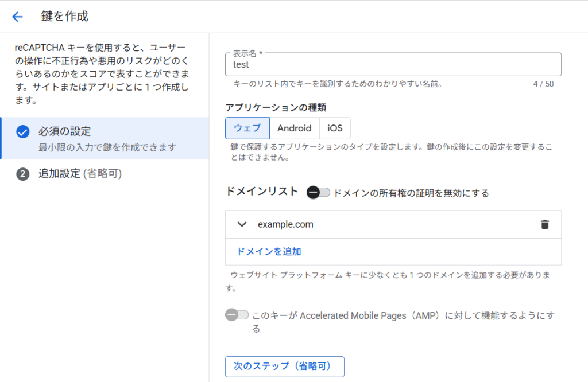Toggle the ドメインの所有権の証明を無効にする switch
Viewport: 588px width, 382px height.
point(318,193)
